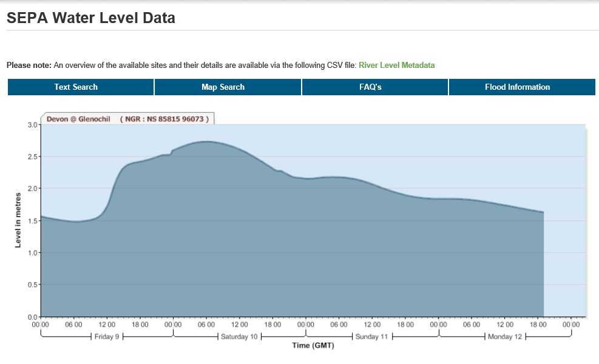Click the last data point on Monday evening
599x364 pixels.
543,212
